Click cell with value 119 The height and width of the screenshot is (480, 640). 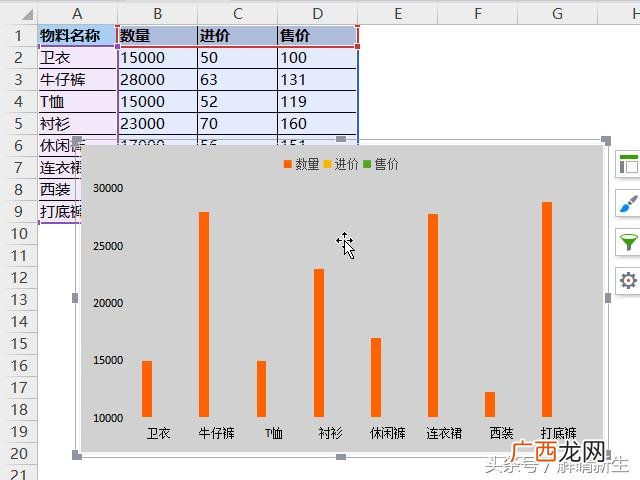(x=318, y=102)
